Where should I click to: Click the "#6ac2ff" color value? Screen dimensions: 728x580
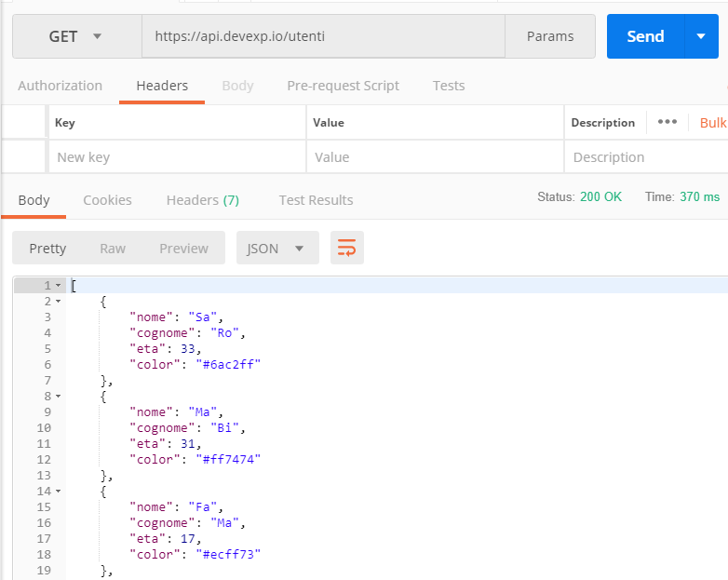tap(228, 365)
